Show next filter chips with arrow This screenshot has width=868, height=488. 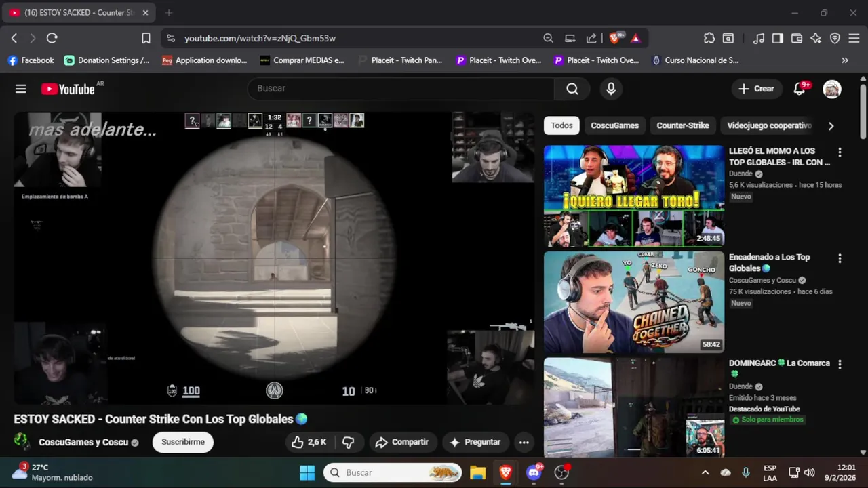[x=831, y=125]
